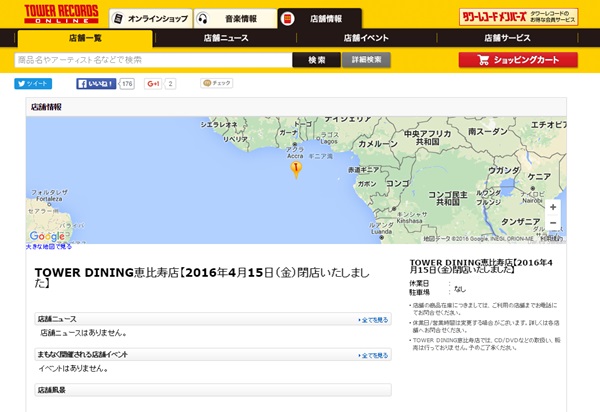
Task: Open the ショッピングカート button
Action: pos(518,60)
